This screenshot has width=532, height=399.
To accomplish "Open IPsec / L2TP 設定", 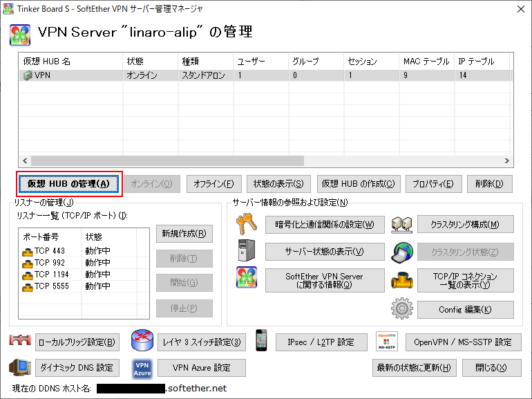I will coord(321,342).
